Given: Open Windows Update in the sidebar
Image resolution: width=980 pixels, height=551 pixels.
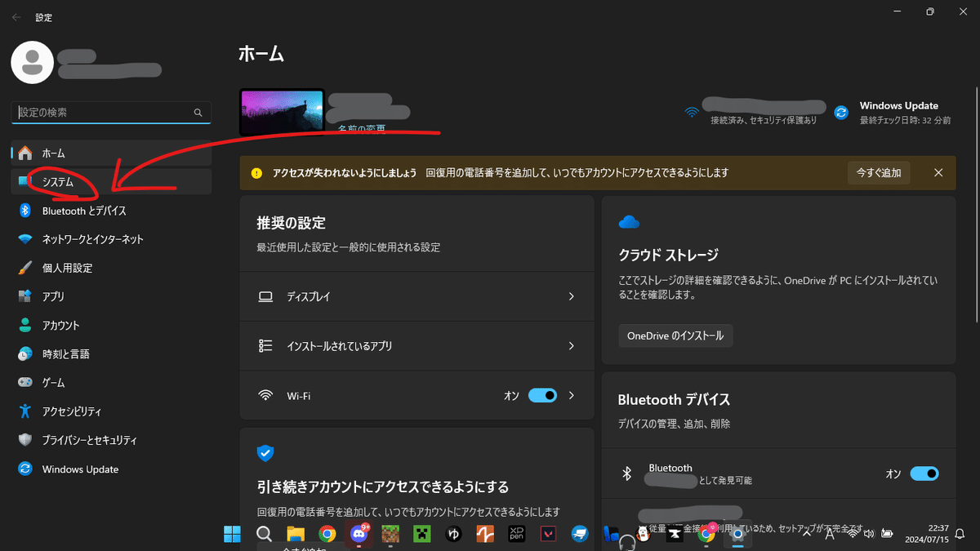Looking at the screenshot, I should [111, 469].
